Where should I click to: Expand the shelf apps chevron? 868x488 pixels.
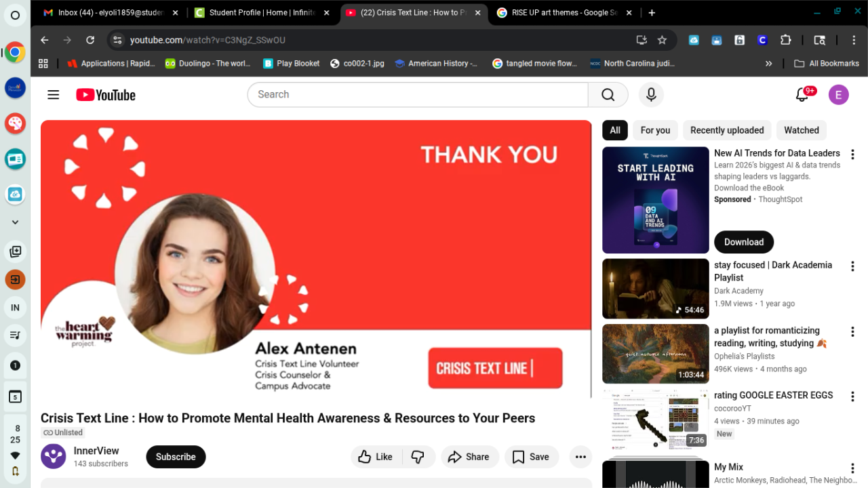(x=15, y=222)
